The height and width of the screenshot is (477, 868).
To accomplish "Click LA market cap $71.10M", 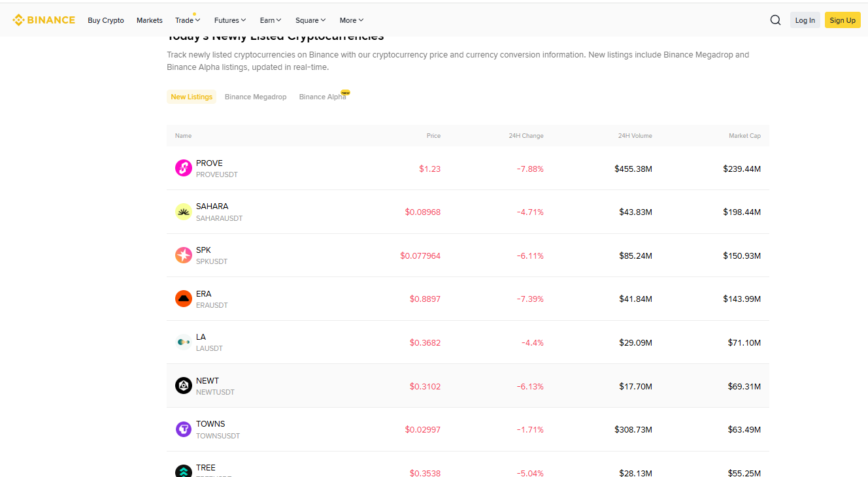I will [x=744, y=342].
